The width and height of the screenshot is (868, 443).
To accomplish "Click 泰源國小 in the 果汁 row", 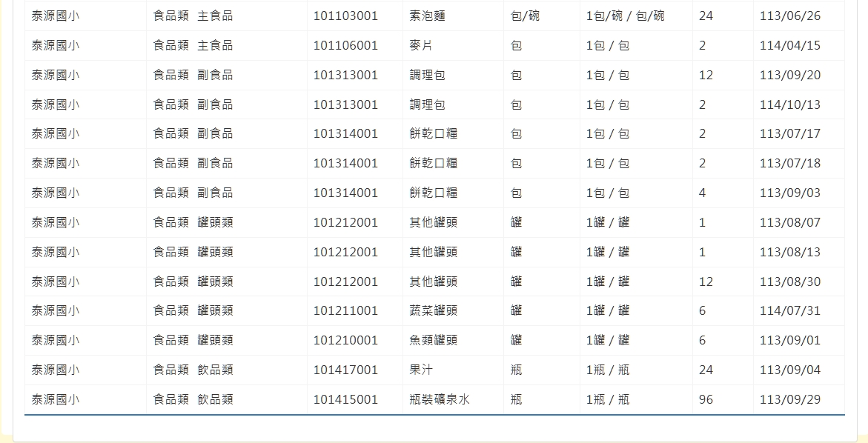I will 55,370.
